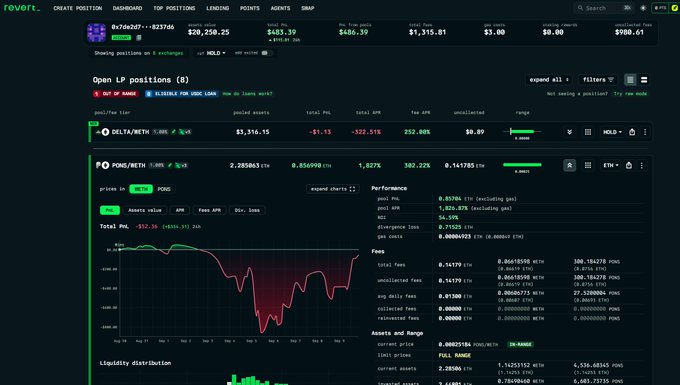The width and height of the screenshot is (680, 385).
Task: Open PONS/WETH more options menu
Action: pos(642,165)
